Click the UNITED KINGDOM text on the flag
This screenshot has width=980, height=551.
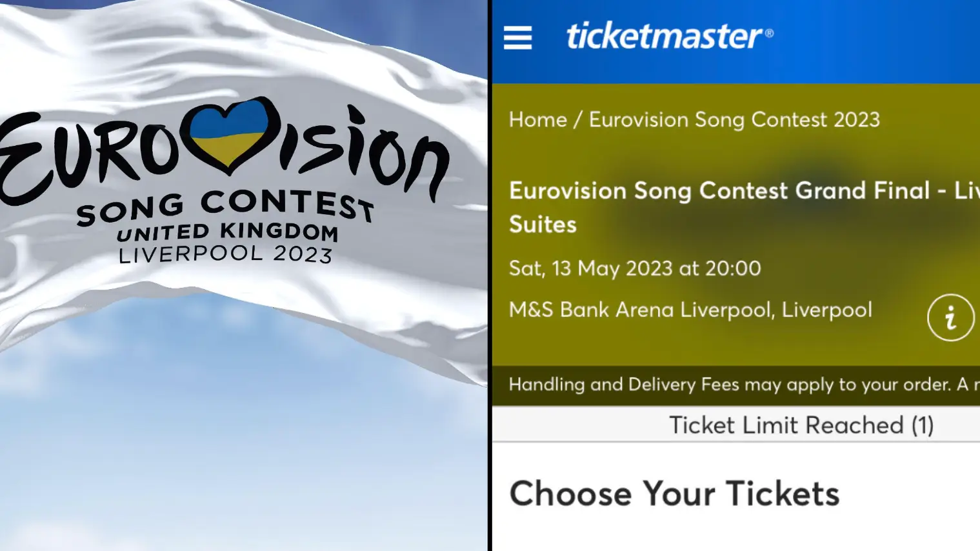(227, 232)
